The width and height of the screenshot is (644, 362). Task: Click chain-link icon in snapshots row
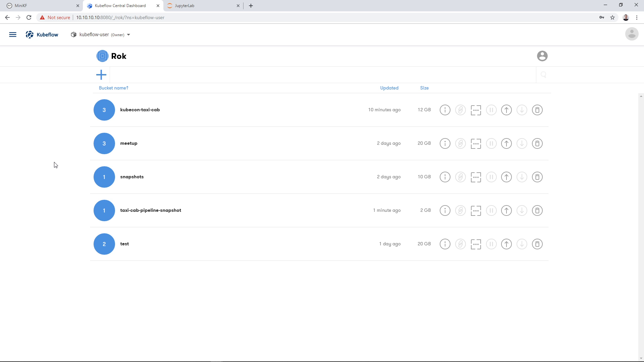pyautogui.click(x=460, y=177)
